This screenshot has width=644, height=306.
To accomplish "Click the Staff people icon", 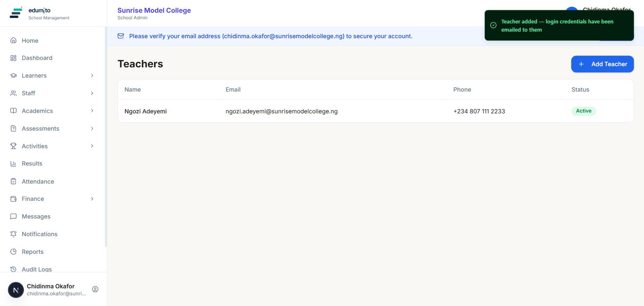I will tap(14, 93).
